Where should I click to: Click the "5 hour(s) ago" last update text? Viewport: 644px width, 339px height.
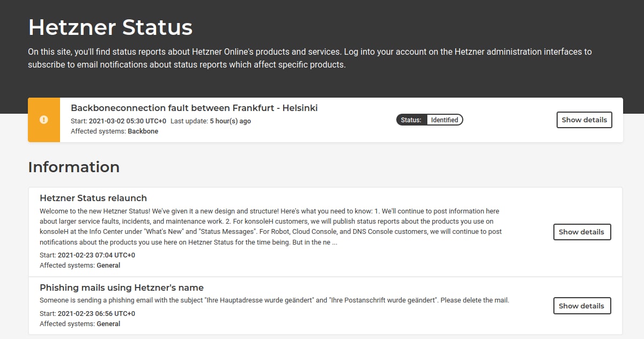231,121
